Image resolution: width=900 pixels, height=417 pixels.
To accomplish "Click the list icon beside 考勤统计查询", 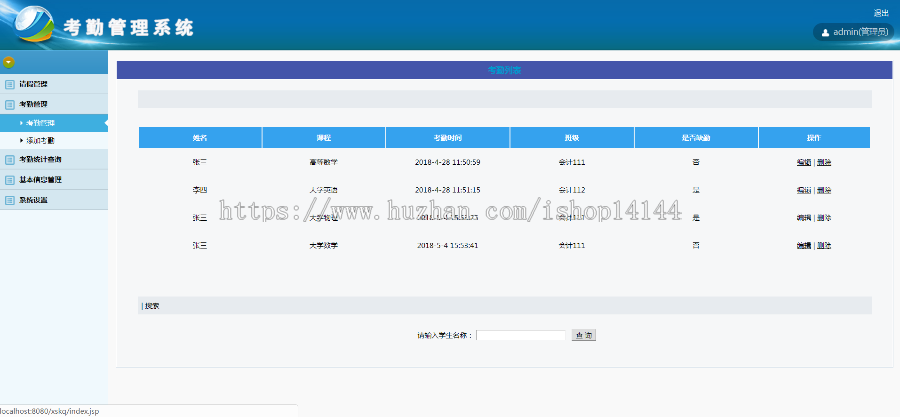I will (10, 159).
